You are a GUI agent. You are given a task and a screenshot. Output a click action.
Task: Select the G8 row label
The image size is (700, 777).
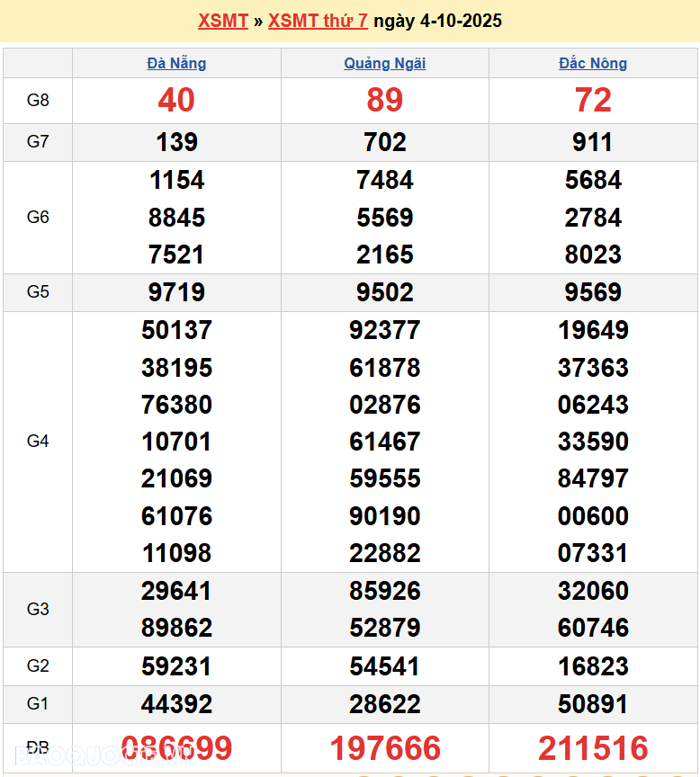point(38,101)
